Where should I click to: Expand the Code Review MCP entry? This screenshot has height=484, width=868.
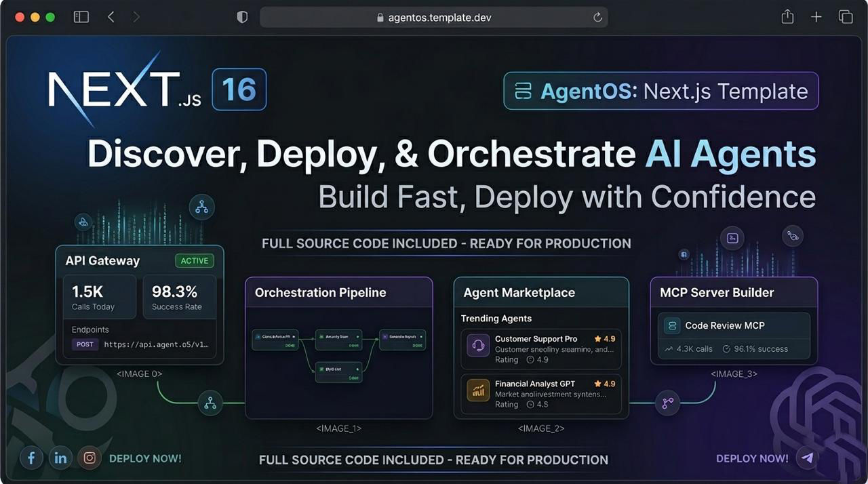(733, 336)
